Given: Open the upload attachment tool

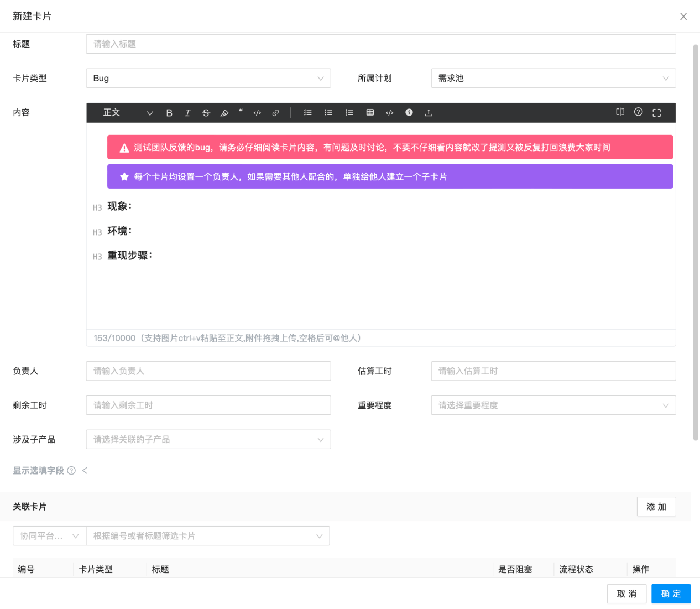Looking at the screenshot, I should (x=429, y=113).
